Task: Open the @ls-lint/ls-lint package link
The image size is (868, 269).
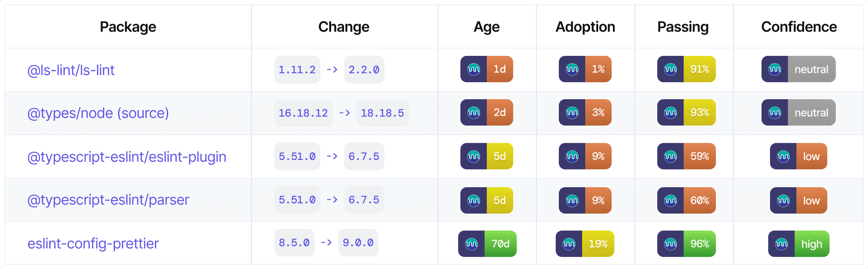Action: point(71,70)
